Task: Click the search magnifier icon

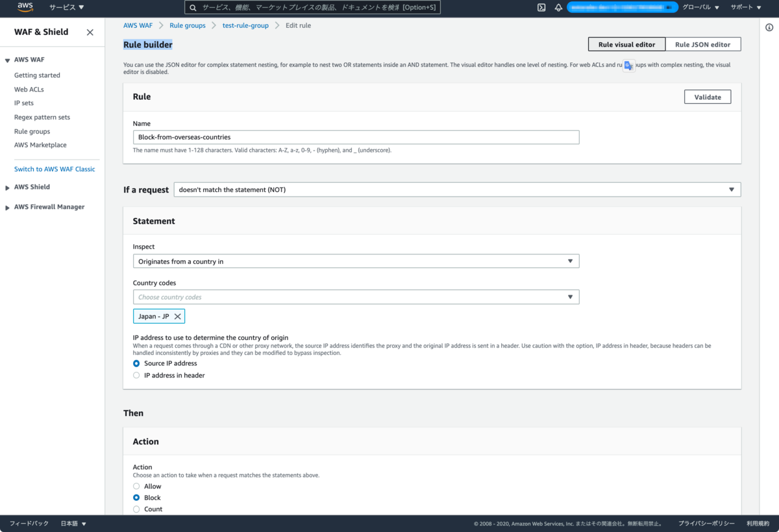Action: [193, 7]
